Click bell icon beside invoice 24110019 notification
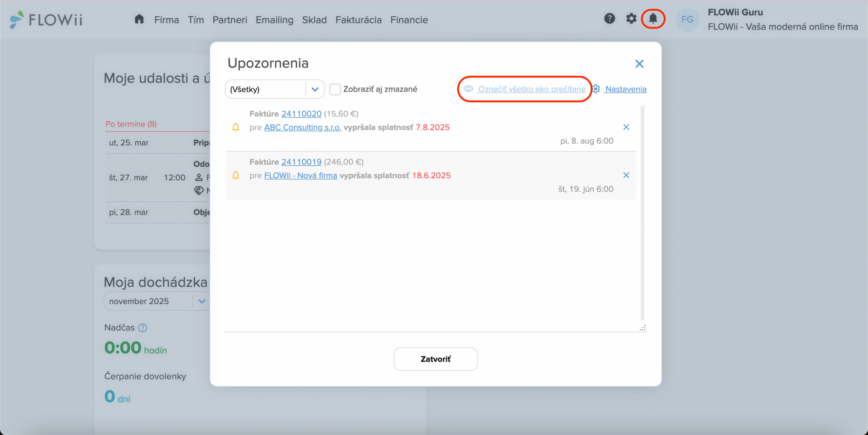The height and width of the screenshot is (435, 868). (x=236, y=175)
